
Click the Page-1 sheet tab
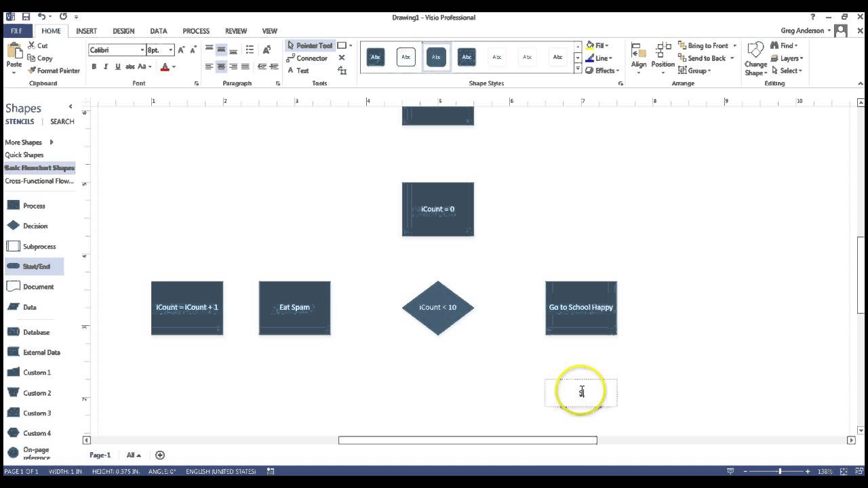pyautogui.click(x=100, y=455)
